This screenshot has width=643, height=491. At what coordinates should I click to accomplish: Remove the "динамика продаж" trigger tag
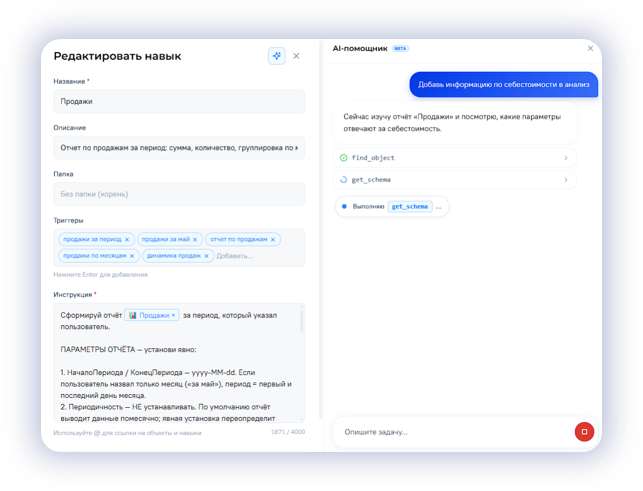click(206, 256)
